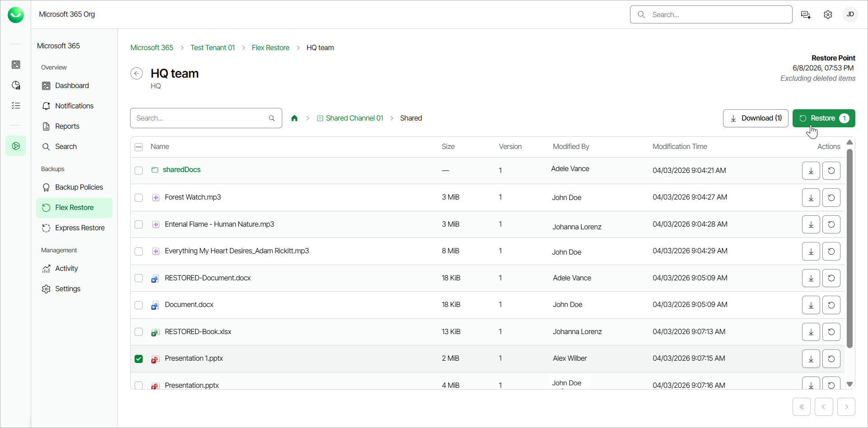
Task: Click the file list Search field
Action: click(206, 118)
